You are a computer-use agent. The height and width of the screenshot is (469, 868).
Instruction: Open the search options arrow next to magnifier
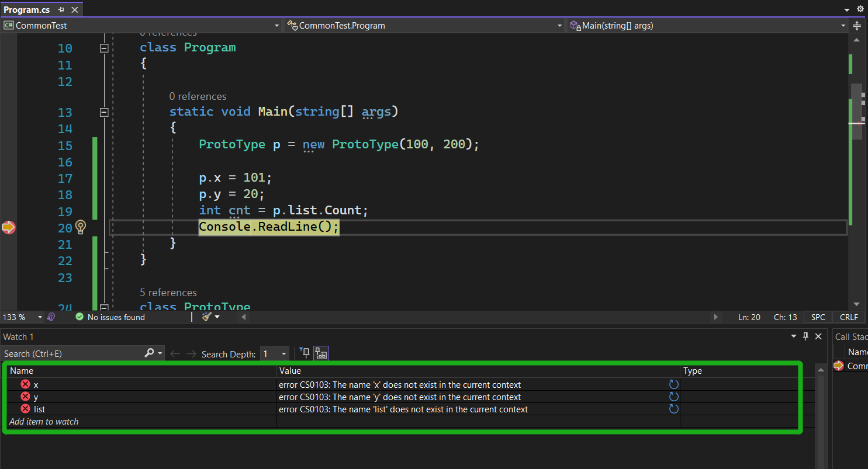[x=160, y=353]
